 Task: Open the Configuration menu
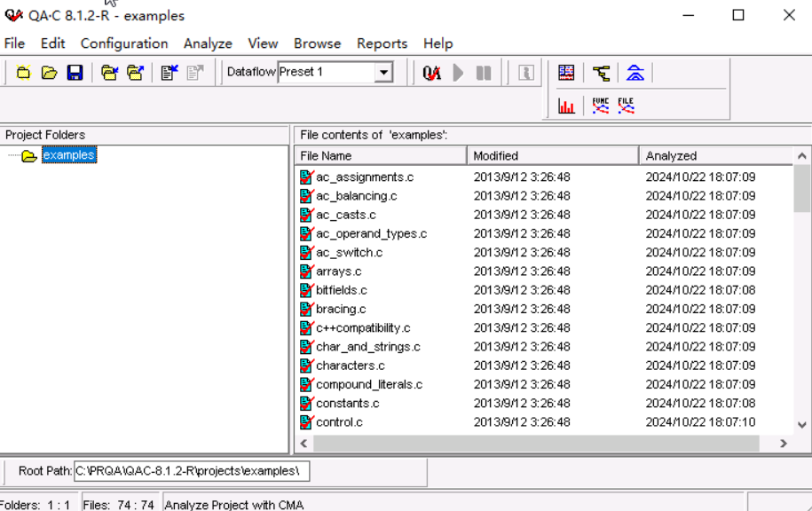tap(124, 43)
